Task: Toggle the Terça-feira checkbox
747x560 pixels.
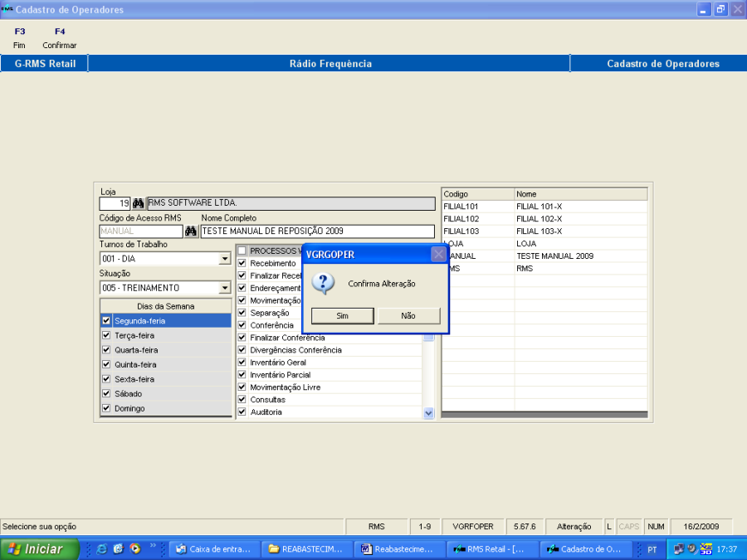Action: click(x=106, y=335)
